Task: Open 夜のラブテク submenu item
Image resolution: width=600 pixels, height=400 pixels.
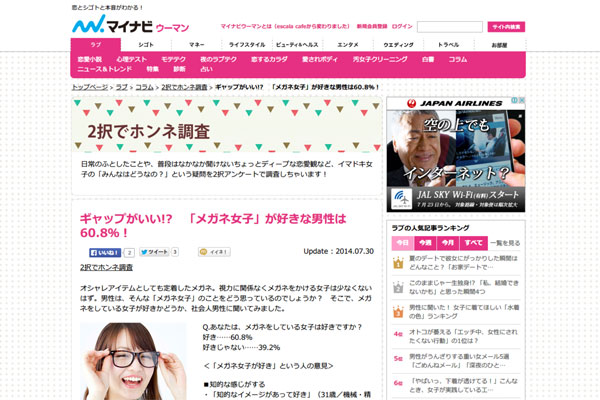Action: [218, 59]
